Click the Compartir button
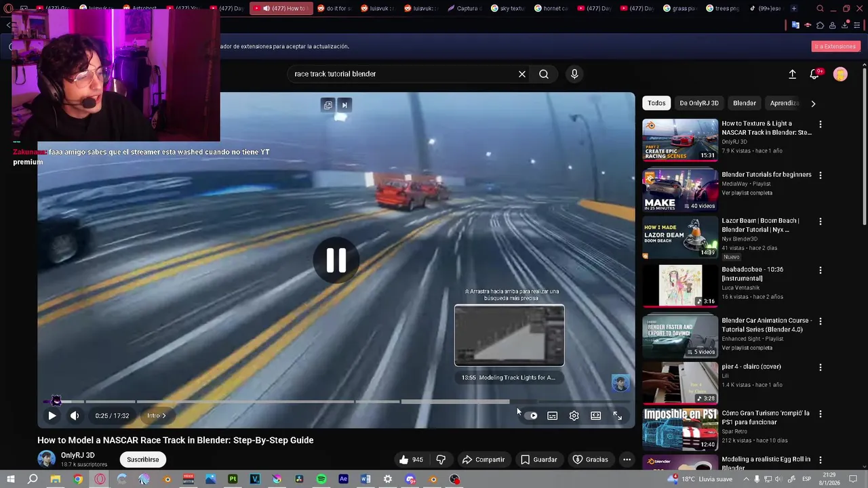 484,460
